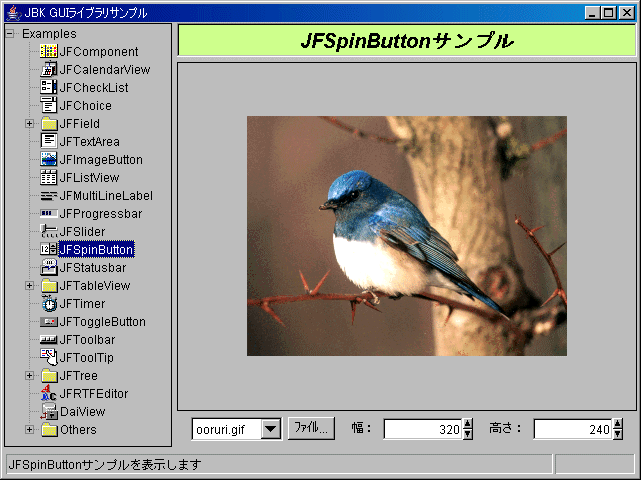
Task: Click the JFImageButton icon
Action: (x=49, y=159)
